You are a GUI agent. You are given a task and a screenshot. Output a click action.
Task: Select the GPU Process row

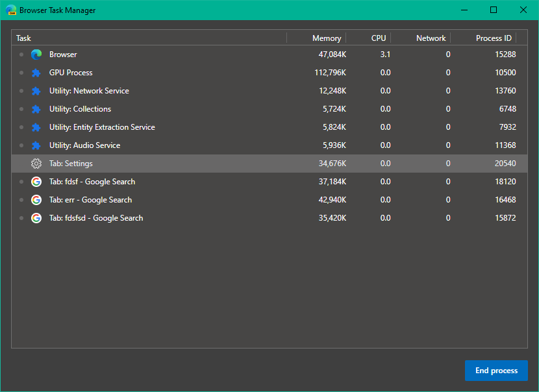269,73
